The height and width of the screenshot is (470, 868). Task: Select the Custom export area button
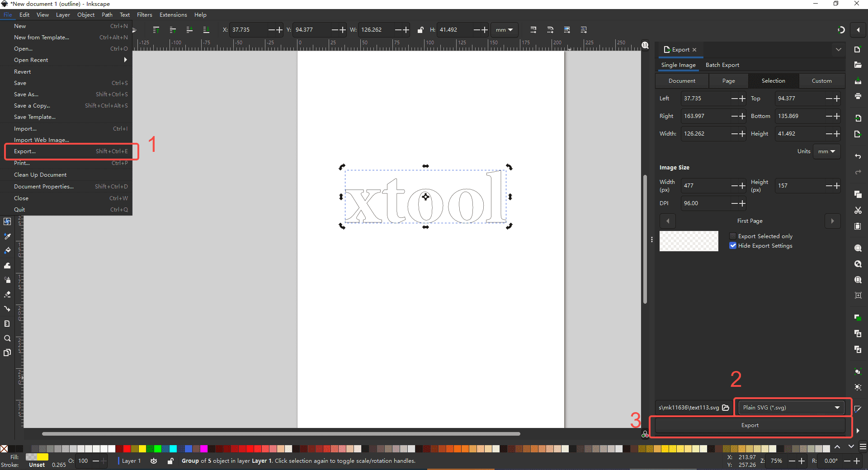(x=821, y=81)
